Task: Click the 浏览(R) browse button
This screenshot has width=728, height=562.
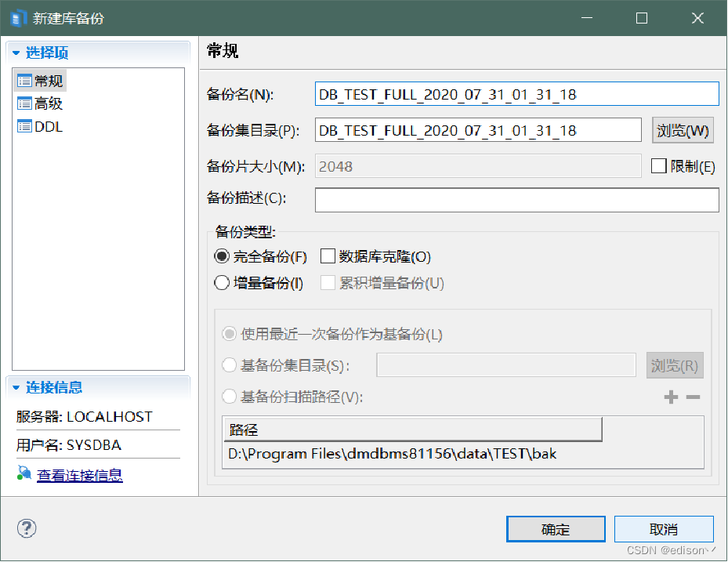Action: click(x=675, y=365)
